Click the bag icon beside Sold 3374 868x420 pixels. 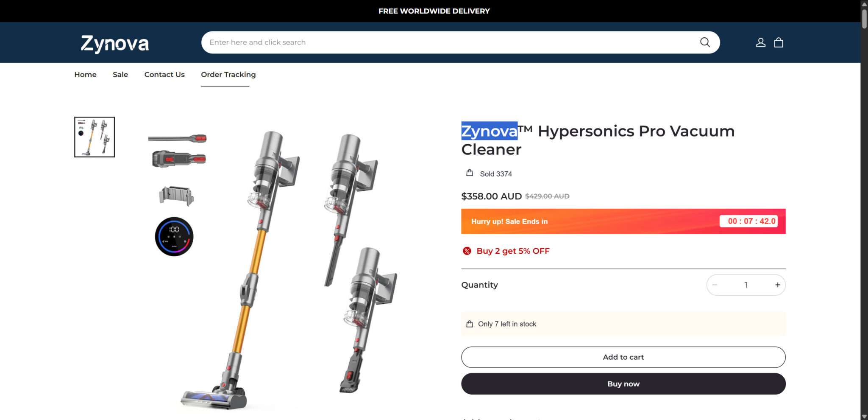tap(470, 173)
